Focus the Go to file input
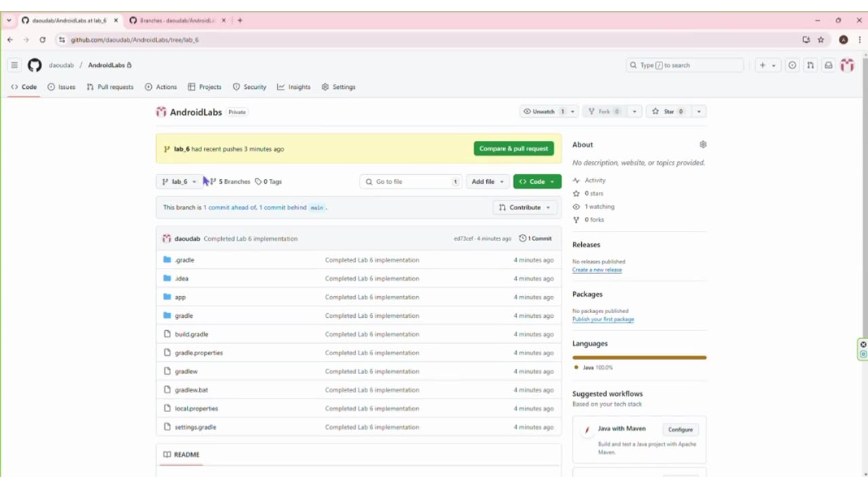Screen dimensions: 868x488 (410, 182)
